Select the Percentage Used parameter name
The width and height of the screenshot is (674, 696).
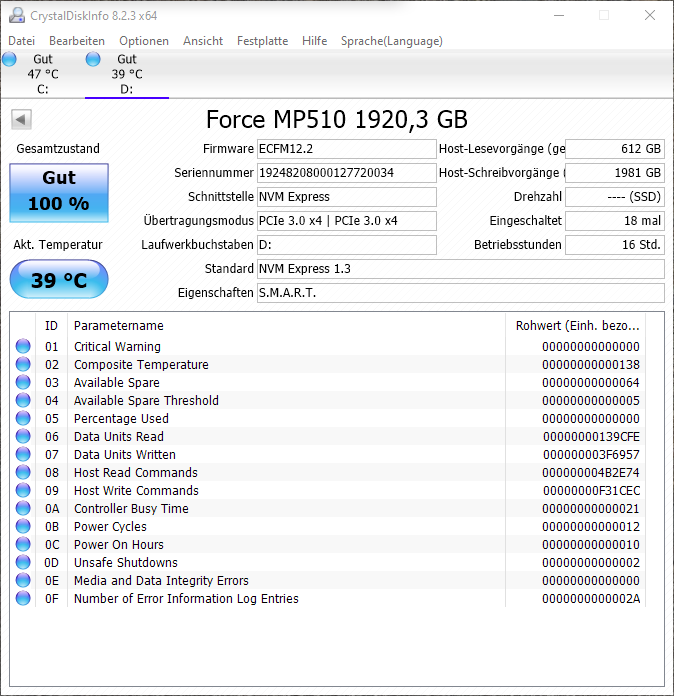(x=121, y=418)
